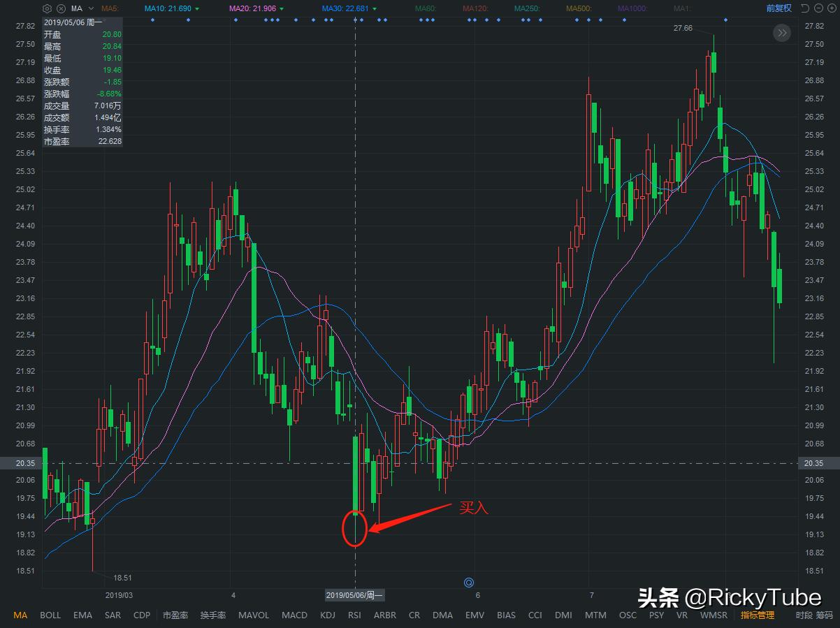Click the double-chevron scroll-to-latest button
The height and width of the screenshot is (628, 840).
pyautogui.click(x=782, y=32)
